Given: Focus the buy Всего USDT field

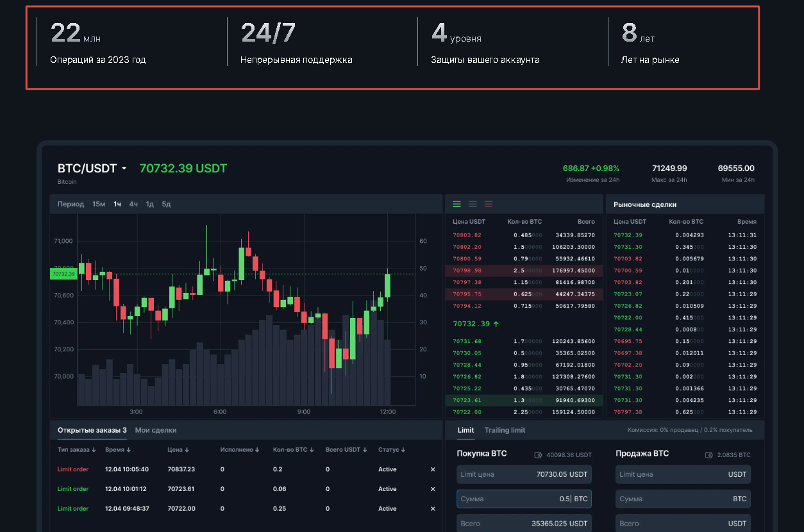Looking at the screenshot, I should click(x=524, y=523).
